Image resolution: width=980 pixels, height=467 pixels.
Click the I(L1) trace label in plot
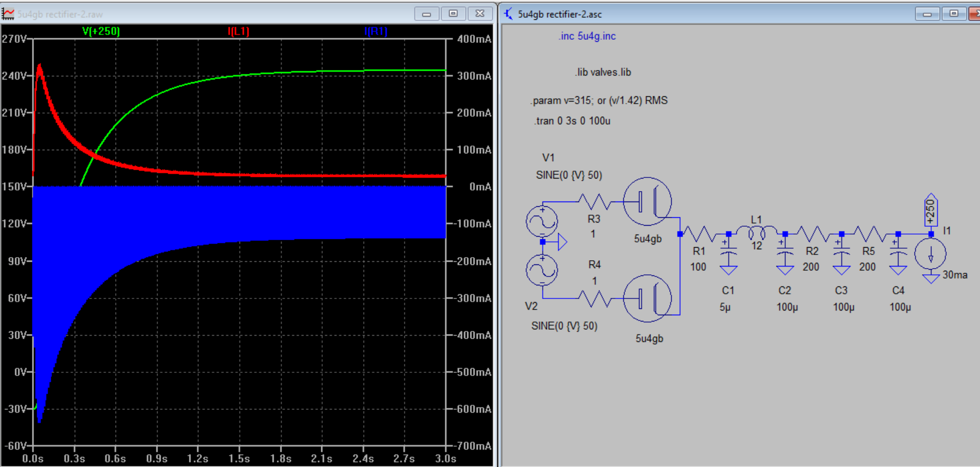point(239,31)
